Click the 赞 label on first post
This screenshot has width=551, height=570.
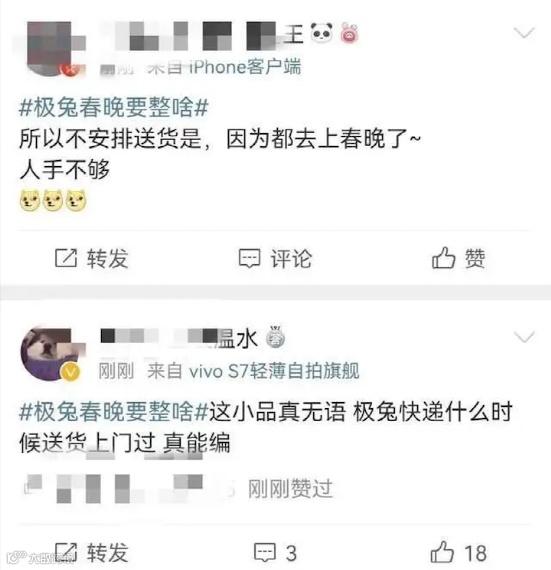tap(475, 258)
